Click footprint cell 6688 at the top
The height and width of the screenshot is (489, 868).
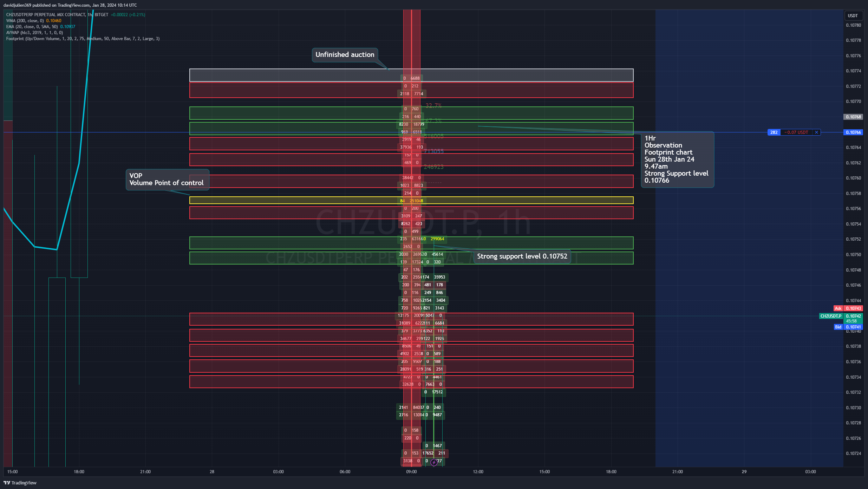[415, 78]
